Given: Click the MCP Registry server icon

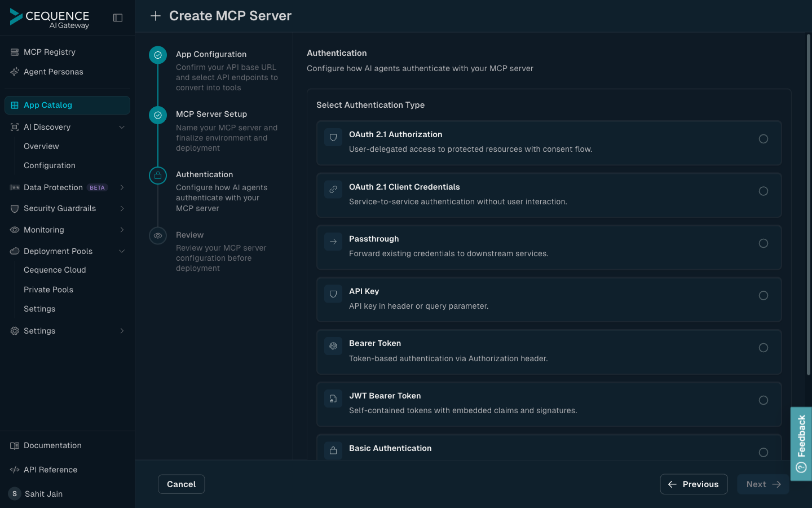Looking at the screenshot, I should (x=15, y=52).
